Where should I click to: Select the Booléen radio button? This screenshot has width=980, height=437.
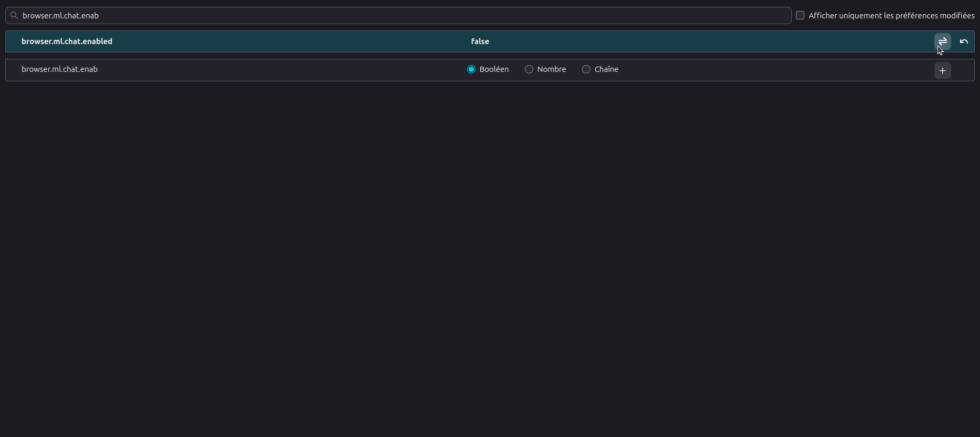click(471, 69)
